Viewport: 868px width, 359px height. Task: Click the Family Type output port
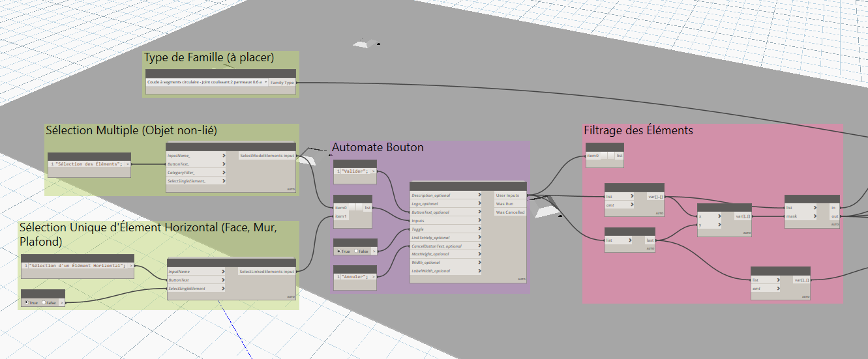pyautogui.click(x=282, y=83)
